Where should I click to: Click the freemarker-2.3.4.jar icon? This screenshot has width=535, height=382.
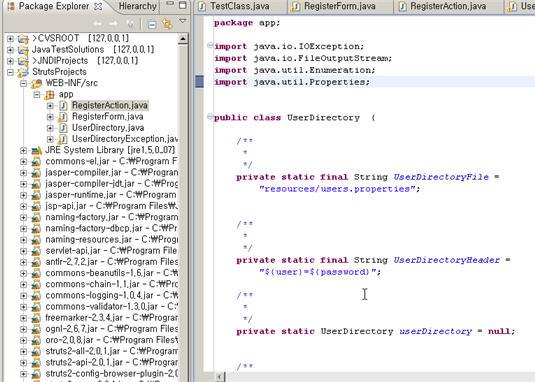36,319
